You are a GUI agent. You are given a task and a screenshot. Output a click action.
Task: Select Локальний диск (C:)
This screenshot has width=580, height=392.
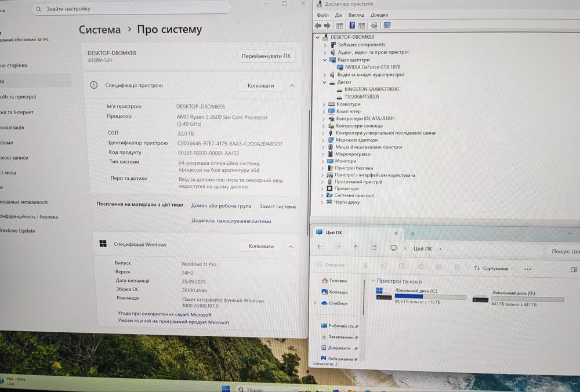pyautogui.click(x=420, y=296)
